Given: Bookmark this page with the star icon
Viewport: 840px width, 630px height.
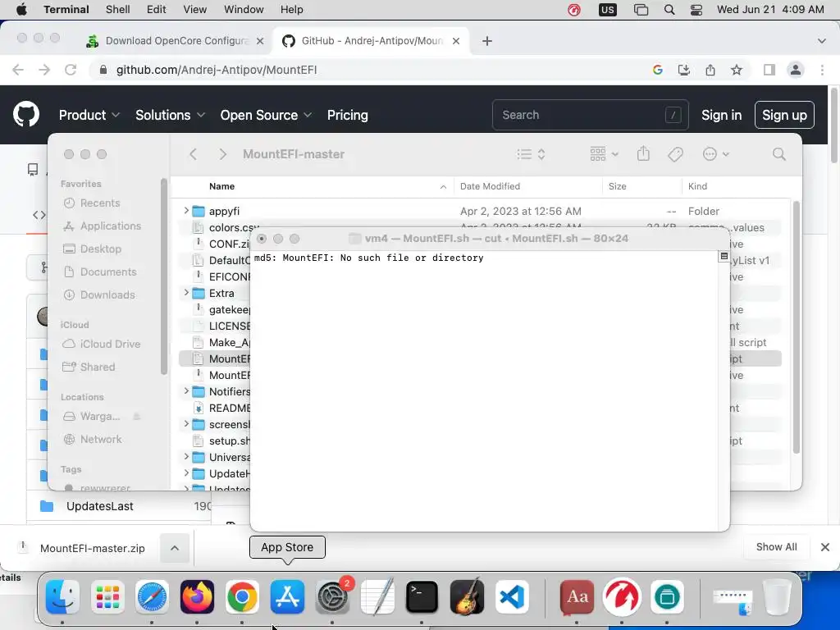Looking at the screenshot, I should coord(737,70).
